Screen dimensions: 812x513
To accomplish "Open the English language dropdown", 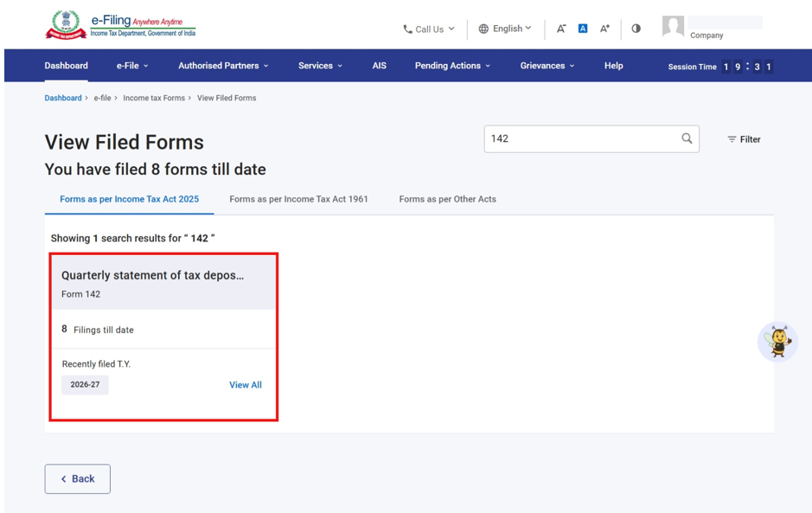I will (x=505, y=29).
